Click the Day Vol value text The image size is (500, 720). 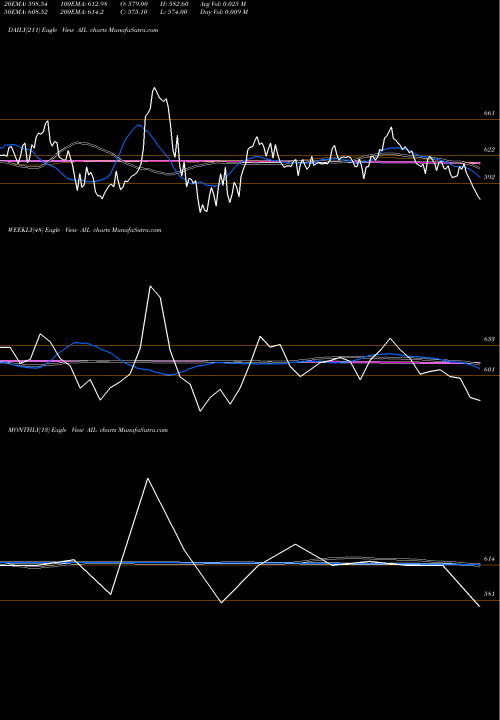coord(224,12)
